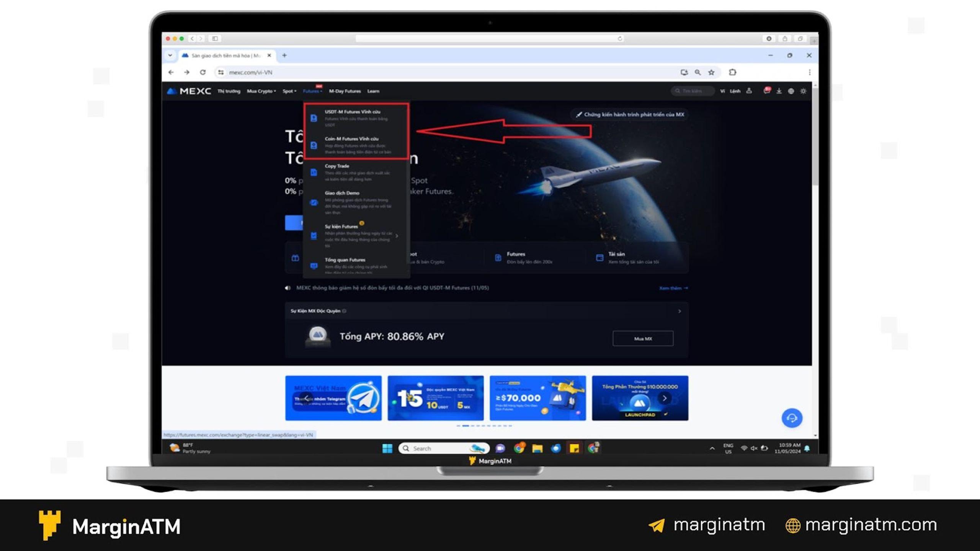Expand Sự kiện Futures chevron arrow
The image size is (980, 551).
[397, 236]
